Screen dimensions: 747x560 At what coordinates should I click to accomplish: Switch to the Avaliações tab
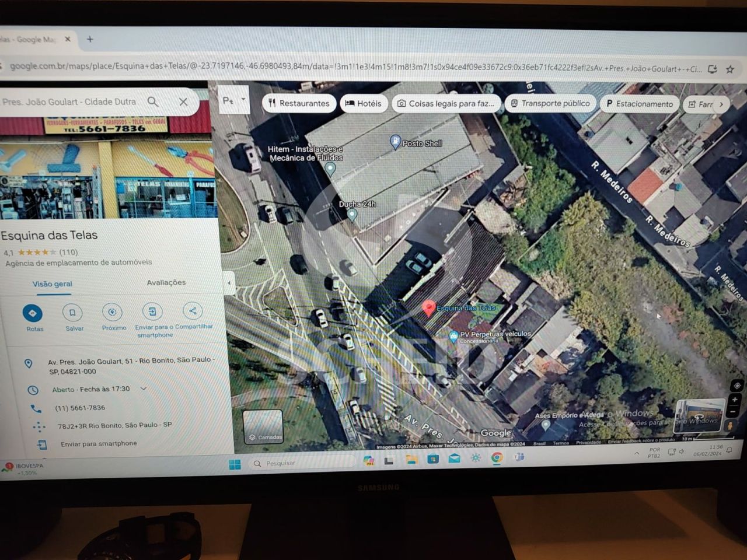[166, 282]
